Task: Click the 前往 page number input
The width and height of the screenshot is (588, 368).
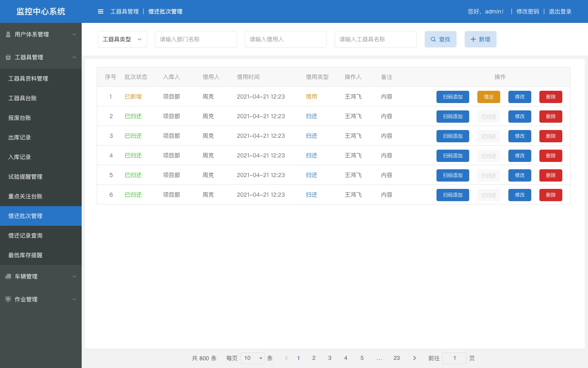Action: tap(454, 358)
